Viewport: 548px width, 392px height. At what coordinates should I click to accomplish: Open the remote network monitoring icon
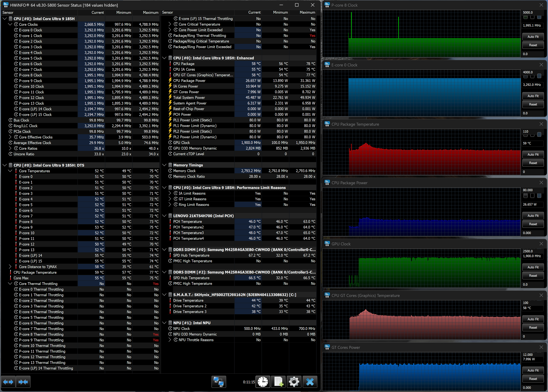(219, 382)
